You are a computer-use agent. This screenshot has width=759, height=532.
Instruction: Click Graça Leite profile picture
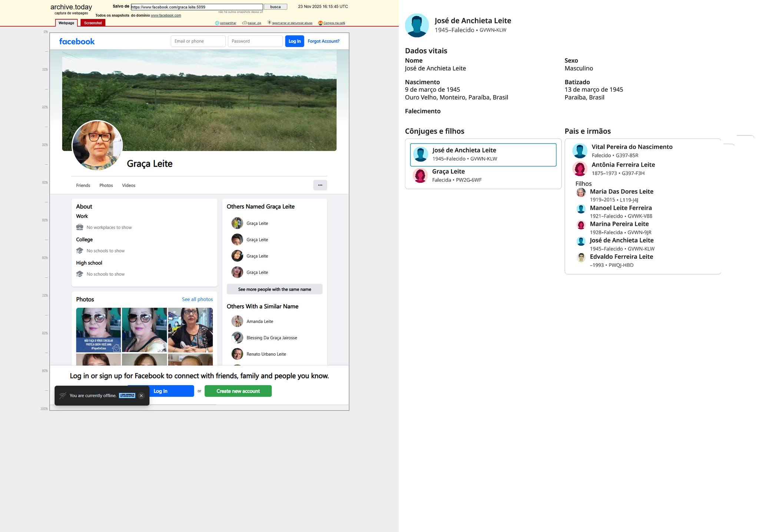(x=97, y=145)
